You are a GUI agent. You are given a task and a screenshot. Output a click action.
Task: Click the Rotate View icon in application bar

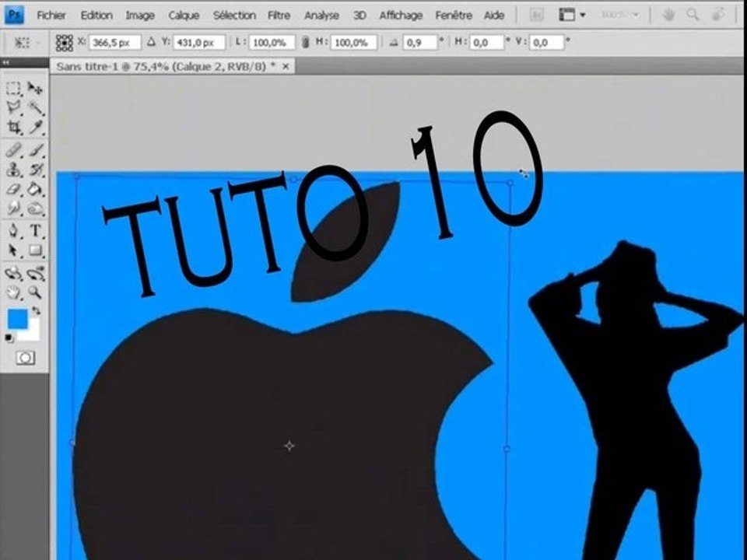pos(717,16)
